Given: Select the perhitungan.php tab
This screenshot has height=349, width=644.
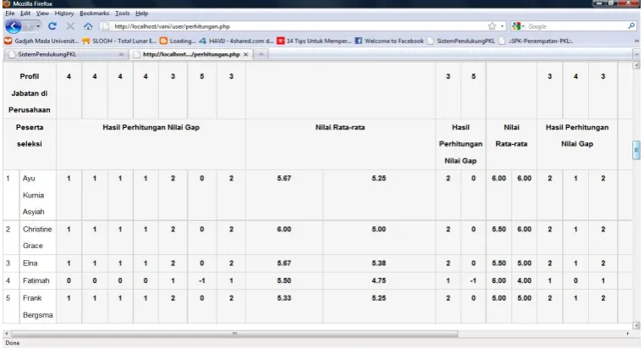Looking at the screenshot, I should [191, 54].
